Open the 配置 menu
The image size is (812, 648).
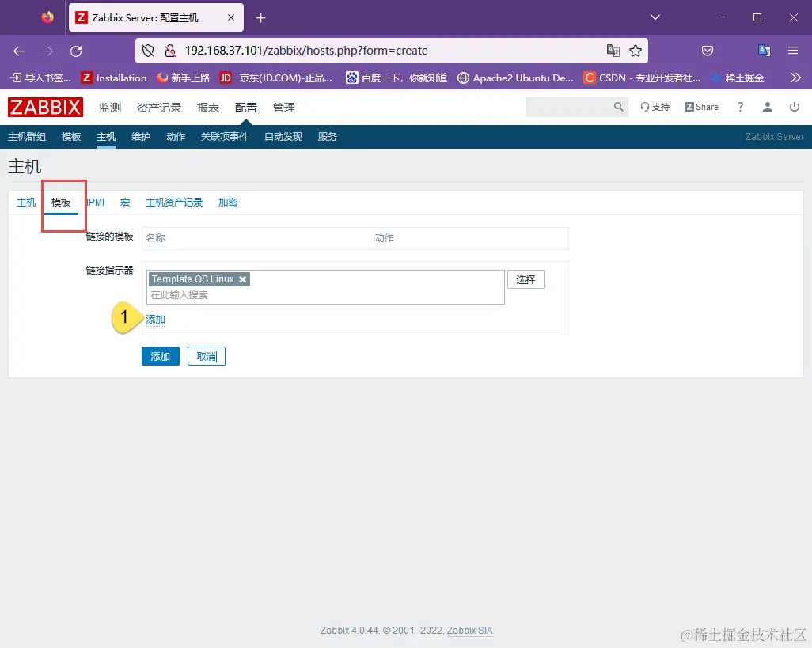click(x=245, y=107)
